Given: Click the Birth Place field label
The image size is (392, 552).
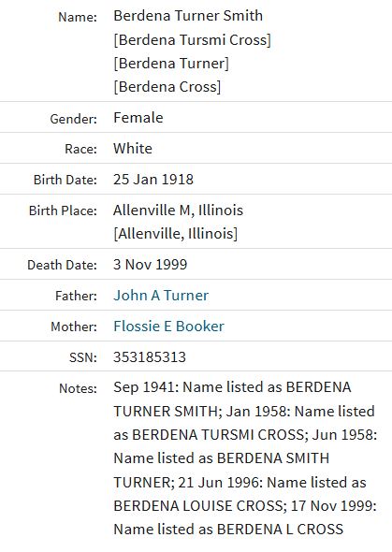Looking at the screenshot, I should tap(63, 211).
